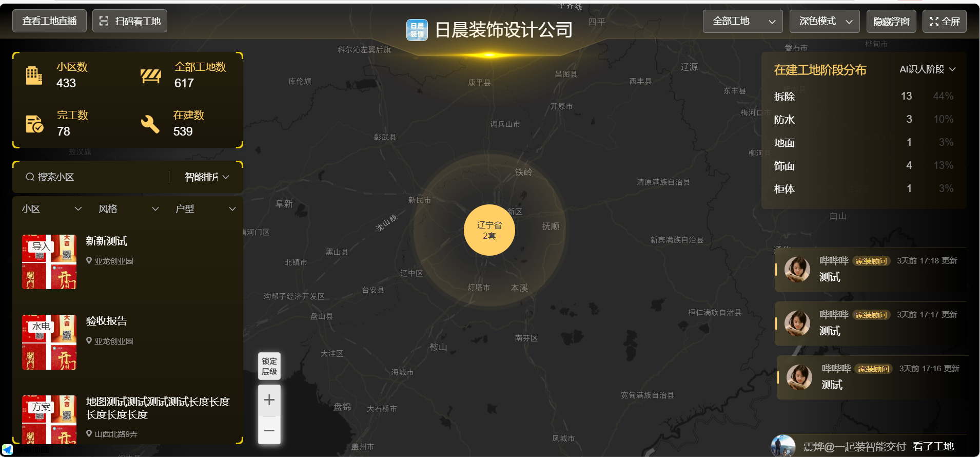
Task: Click the 辽宁省 2套 map cluster circle
Action: [x=489, y=230]
